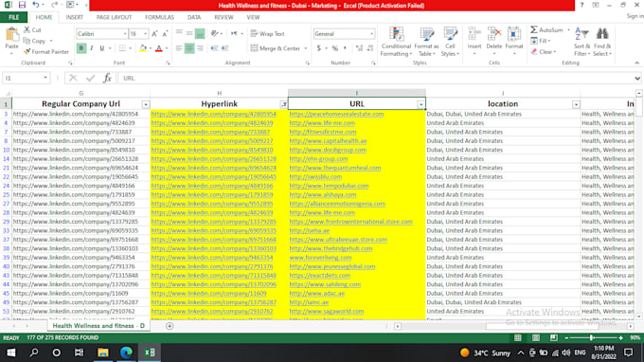Undo the last action
Screen dimensions: 644x362
coord(36,5)
